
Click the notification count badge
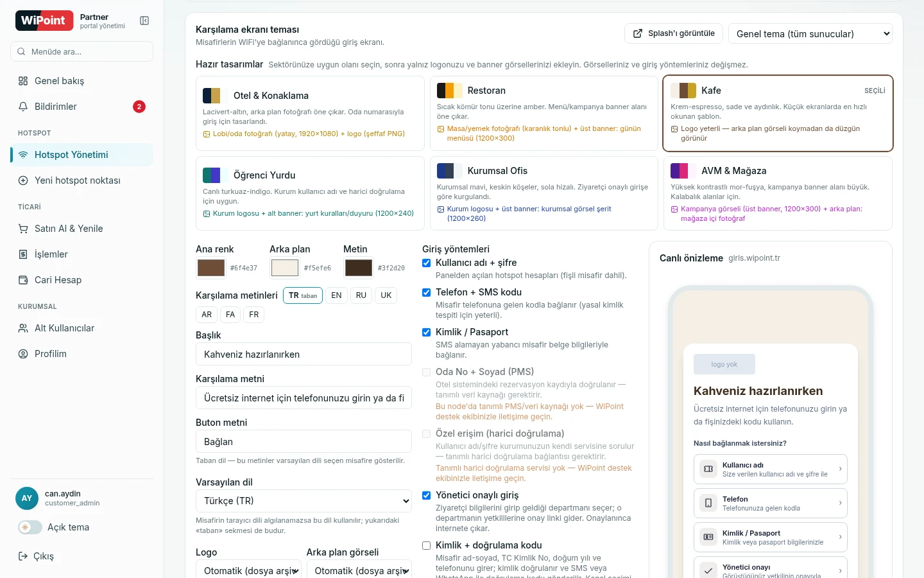click(x=139, y=107)
